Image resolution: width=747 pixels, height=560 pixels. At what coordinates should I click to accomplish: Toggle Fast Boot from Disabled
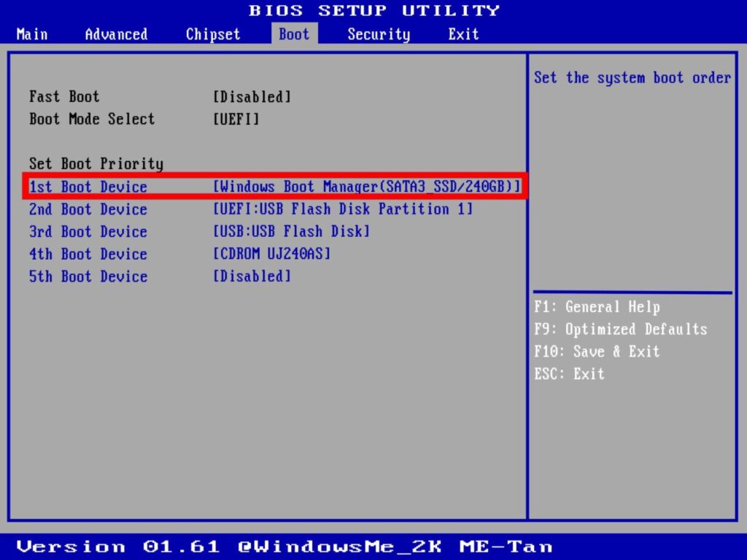(252, 96)
